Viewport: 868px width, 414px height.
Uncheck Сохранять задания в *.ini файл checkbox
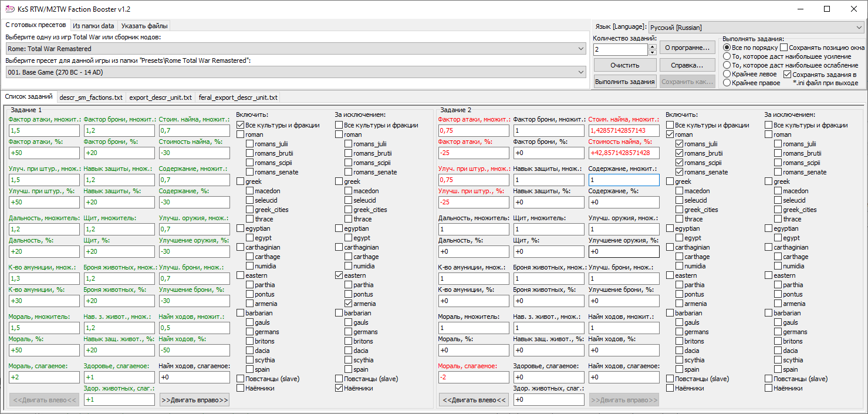(788, 75)
